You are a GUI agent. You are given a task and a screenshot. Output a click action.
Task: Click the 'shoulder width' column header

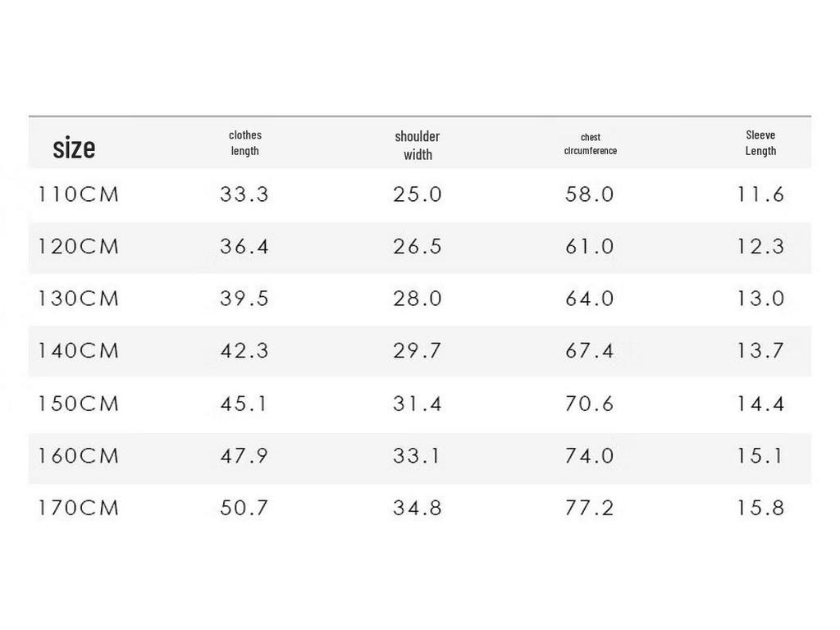pyautogui.click(x=418, y=145)
